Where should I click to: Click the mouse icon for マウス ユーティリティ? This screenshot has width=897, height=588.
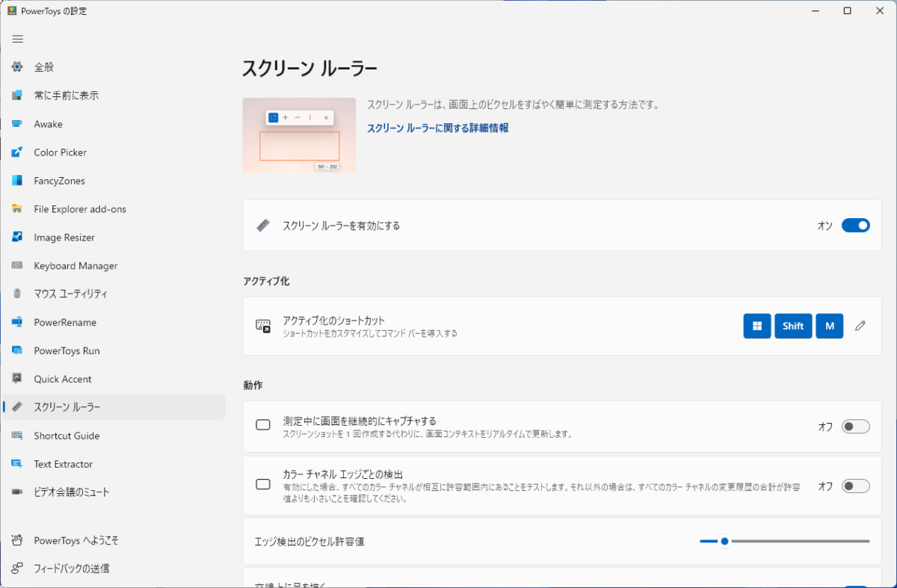point(17,294)
